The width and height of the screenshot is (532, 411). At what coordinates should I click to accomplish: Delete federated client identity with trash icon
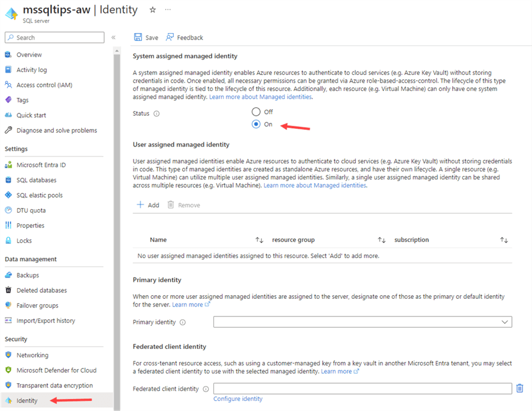[x=520, y=389]
